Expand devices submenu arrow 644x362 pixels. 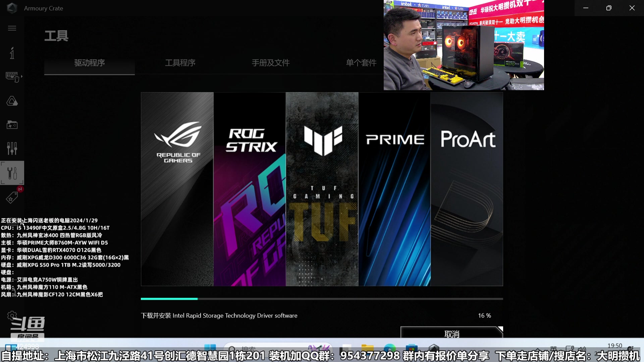pos(22,77)
